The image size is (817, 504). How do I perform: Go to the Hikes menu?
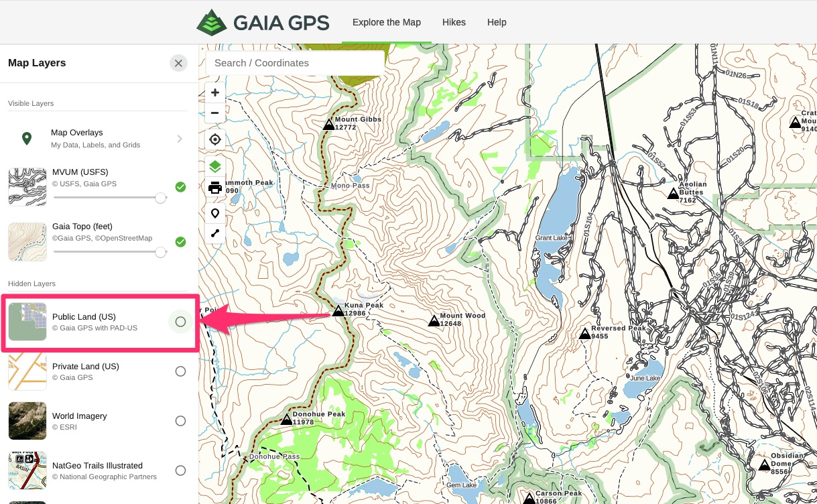pos(454,22)
